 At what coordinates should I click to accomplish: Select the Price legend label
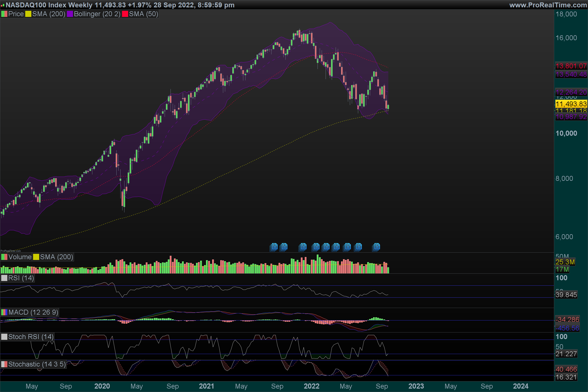(x=16, y=14)
